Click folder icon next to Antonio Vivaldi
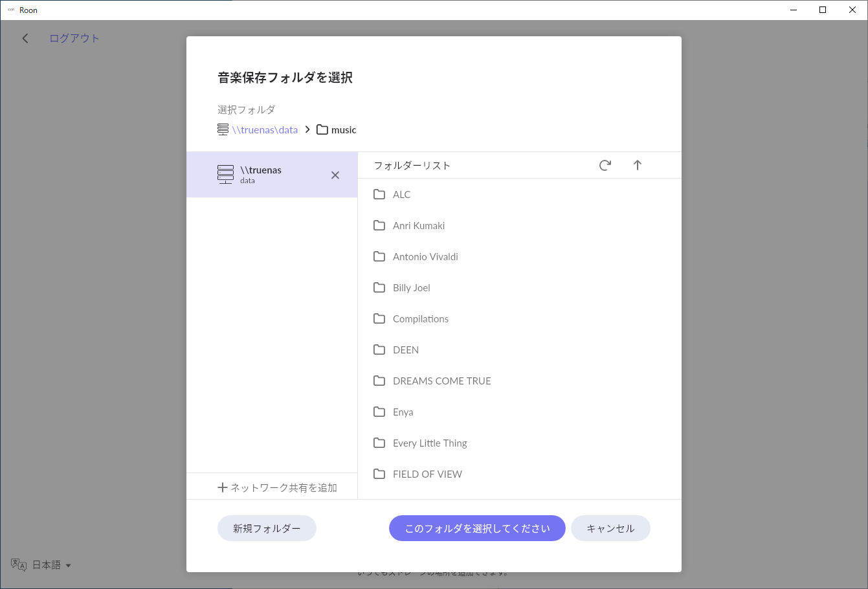The width and height of the screenshot is (868, 589). [379, 256]
